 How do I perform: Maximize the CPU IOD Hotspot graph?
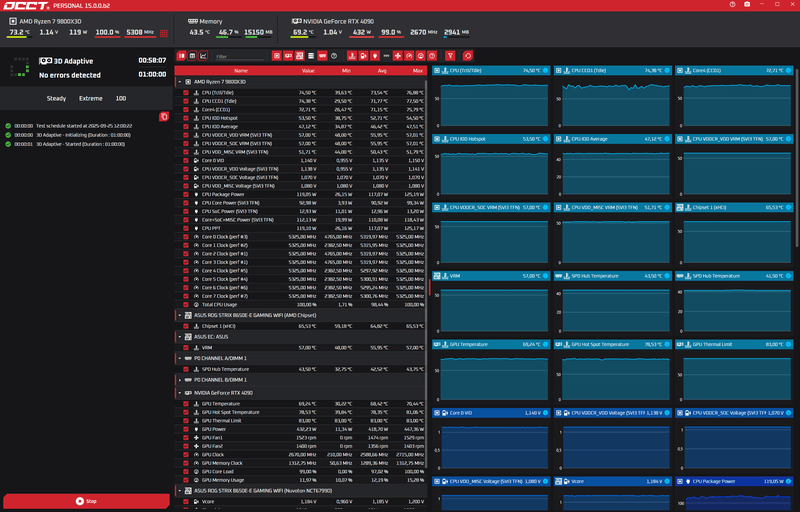pos(437,139)
